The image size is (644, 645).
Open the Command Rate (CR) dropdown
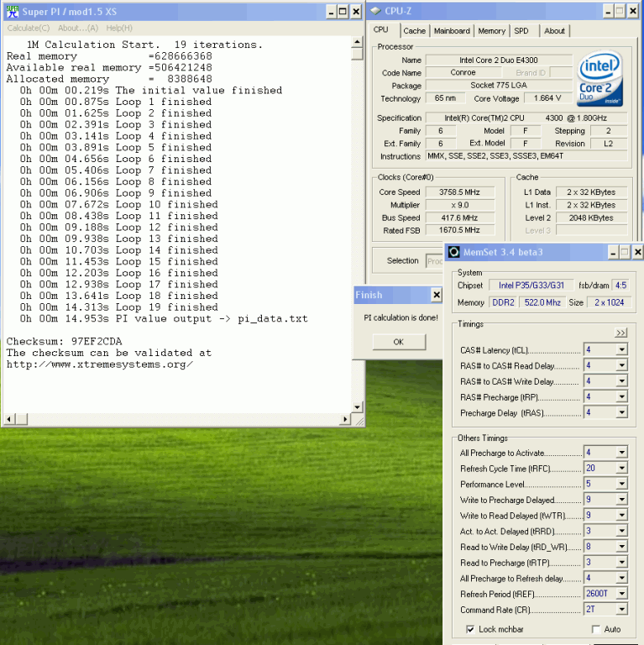point(621,609)
